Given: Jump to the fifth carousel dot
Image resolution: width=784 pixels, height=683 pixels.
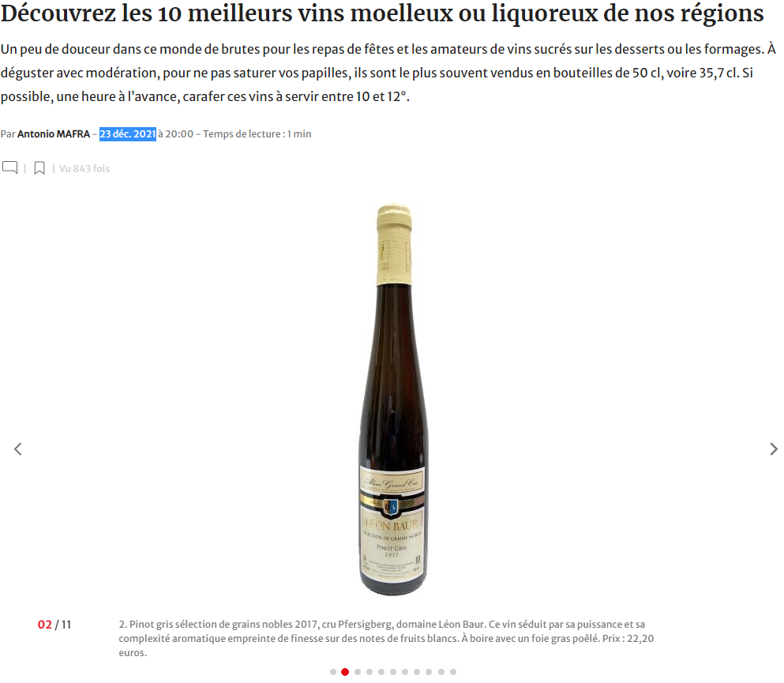Looking at the screenshot, I should click(x=381, y=672).
